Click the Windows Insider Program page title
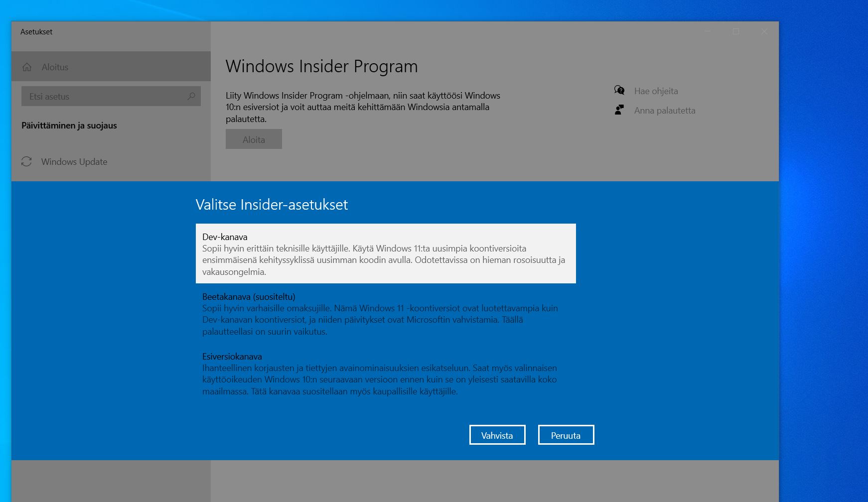This screenshot has width=868, height=502. pos(321,66)
